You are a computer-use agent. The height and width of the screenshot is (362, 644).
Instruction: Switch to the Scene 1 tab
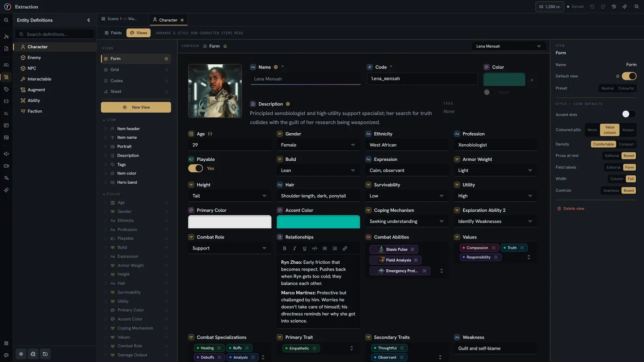122,19
